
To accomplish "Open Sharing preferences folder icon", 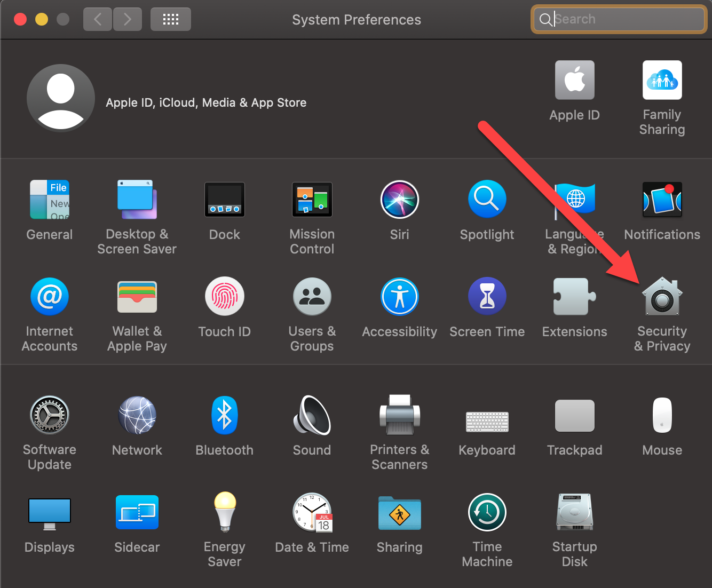I will point(400,513).
